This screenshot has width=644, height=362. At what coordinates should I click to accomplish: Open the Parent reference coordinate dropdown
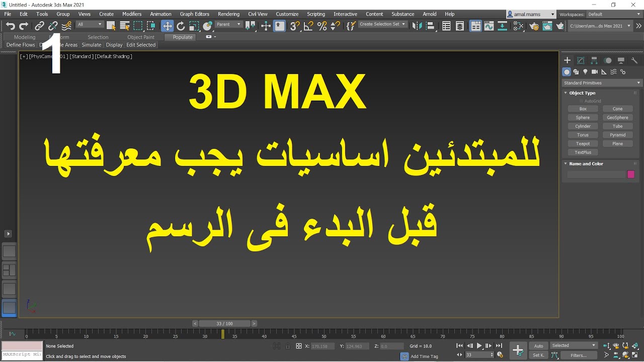(x=229, y=24)
